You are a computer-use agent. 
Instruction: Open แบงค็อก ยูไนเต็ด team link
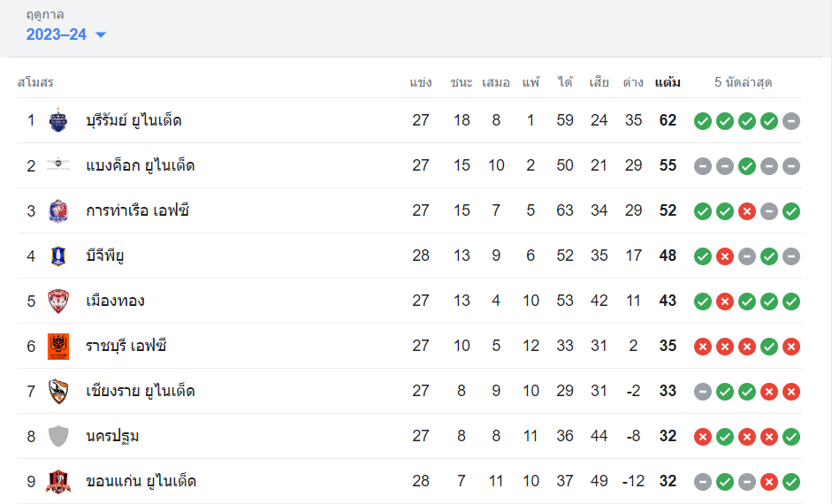140,165
